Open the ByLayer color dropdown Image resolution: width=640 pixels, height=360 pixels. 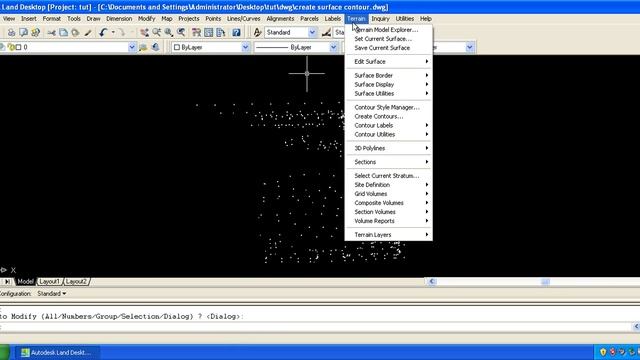pos(245,47)
